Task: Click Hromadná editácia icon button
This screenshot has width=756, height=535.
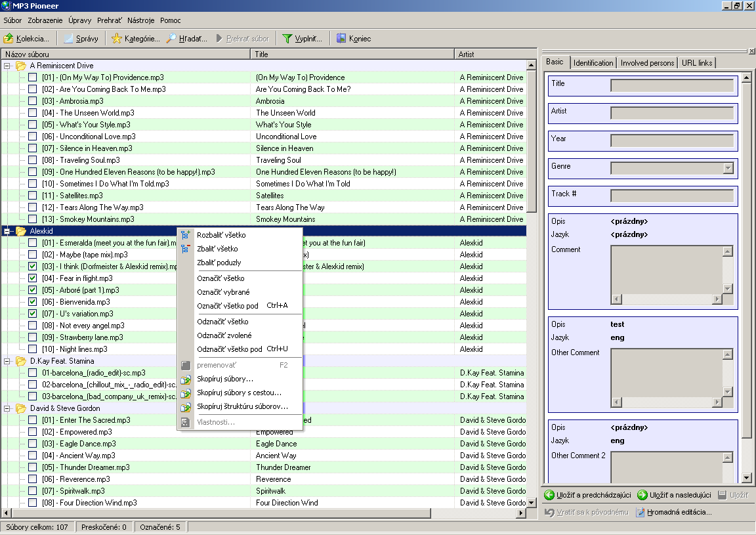Action: [640, 512]
